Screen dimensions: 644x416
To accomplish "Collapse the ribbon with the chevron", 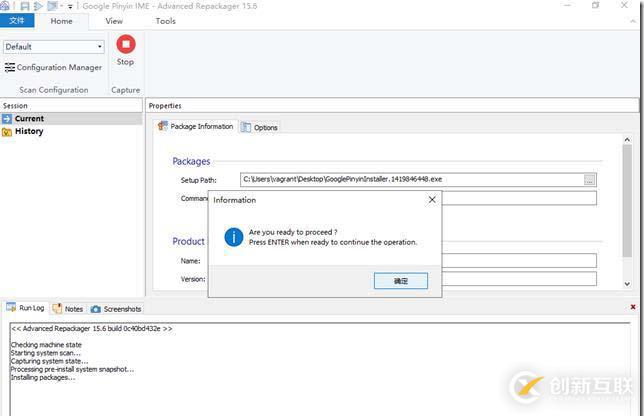I will pos(632,21).
